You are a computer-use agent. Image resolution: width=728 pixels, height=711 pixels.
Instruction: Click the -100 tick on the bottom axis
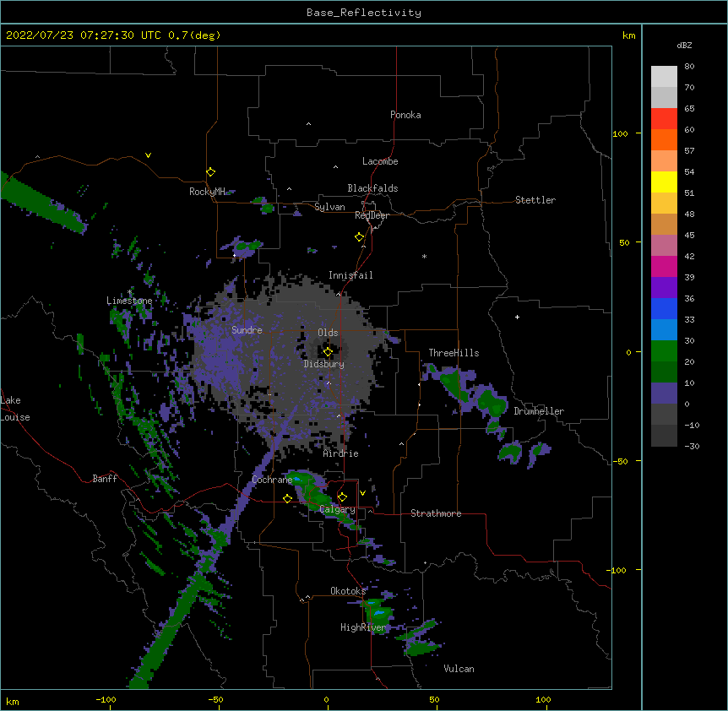pos(106,699)
